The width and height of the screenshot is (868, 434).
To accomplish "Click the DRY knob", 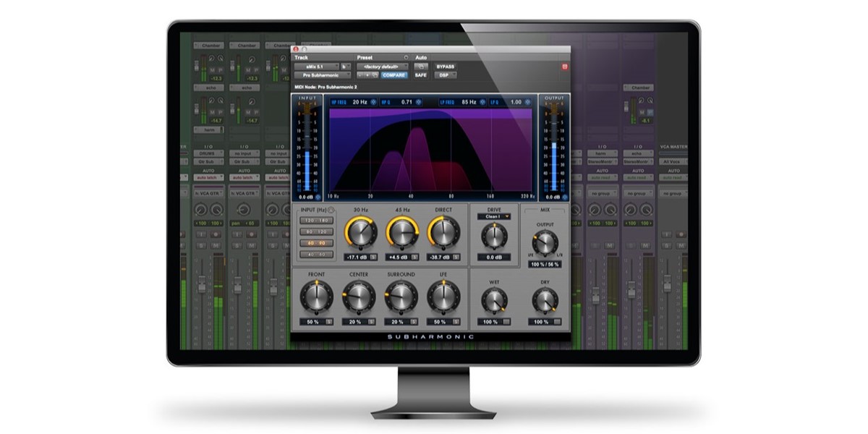I will [545, 299].
